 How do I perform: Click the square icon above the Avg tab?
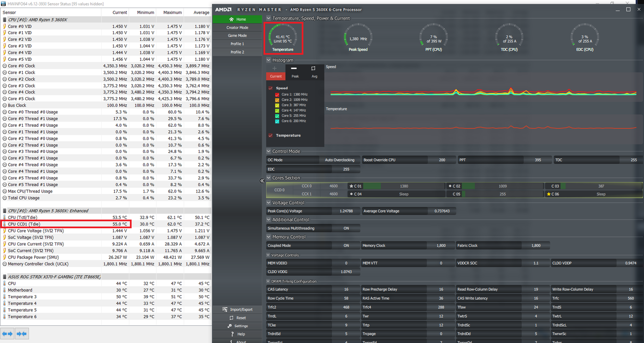tap(313, 68)
